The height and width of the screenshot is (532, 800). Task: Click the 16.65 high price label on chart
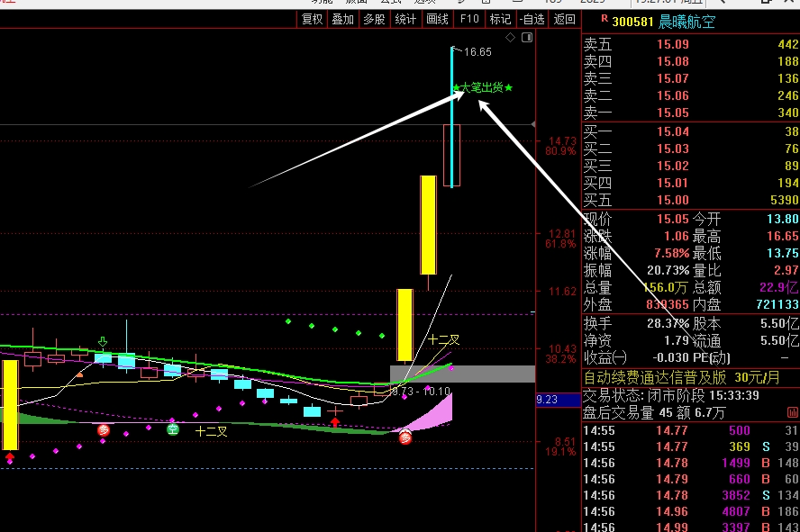coord(477,52)
